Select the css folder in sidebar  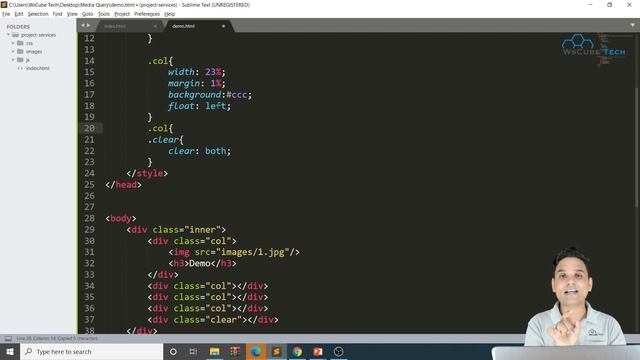29,43
